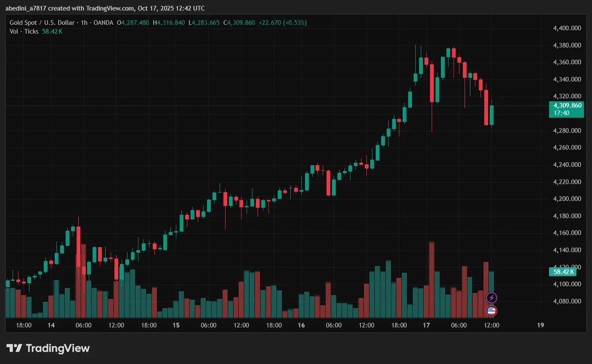Click the 4,080.000 price axis label
This screenshot has height=364, width=592.
tap(567, 301)
